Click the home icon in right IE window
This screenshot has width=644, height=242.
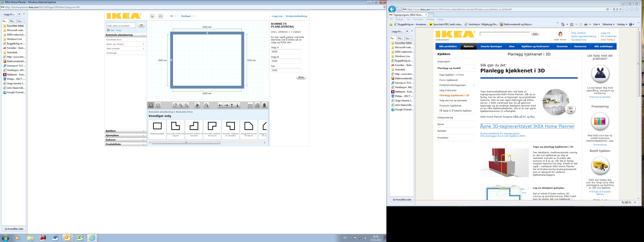(627, 9)
